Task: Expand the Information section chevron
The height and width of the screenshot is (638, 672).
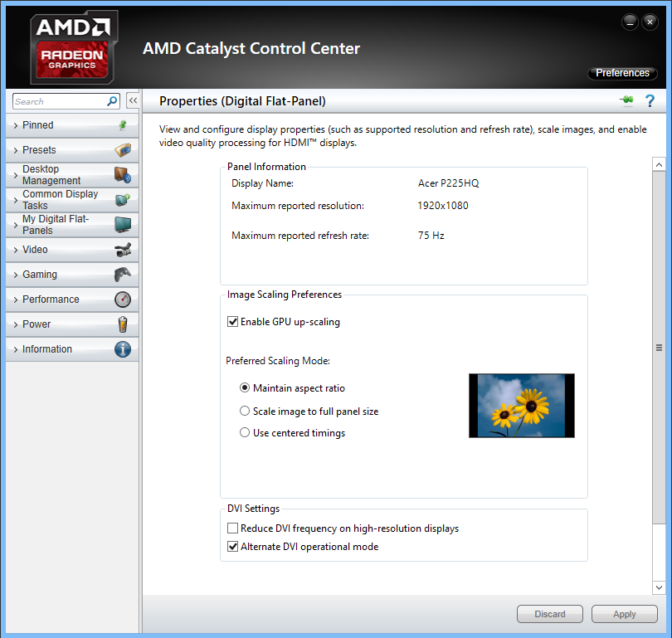Action: coord(16,349)
